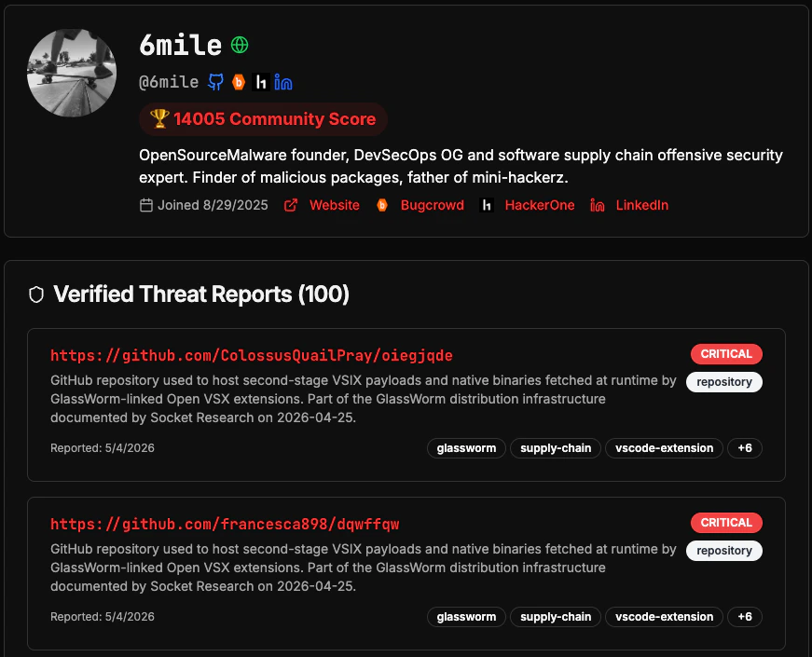Click repository tag on francesca898 report
The image size is (812, 657).
724,551
